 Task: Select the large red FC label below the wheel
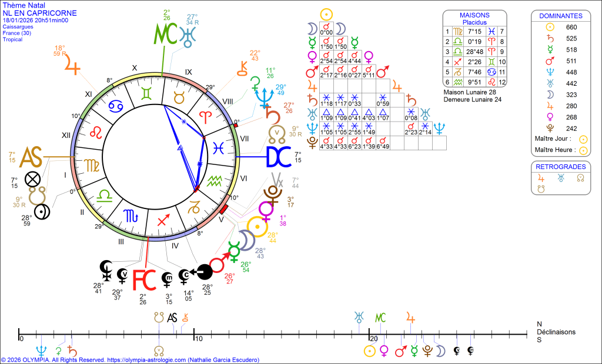pos(143,280)
